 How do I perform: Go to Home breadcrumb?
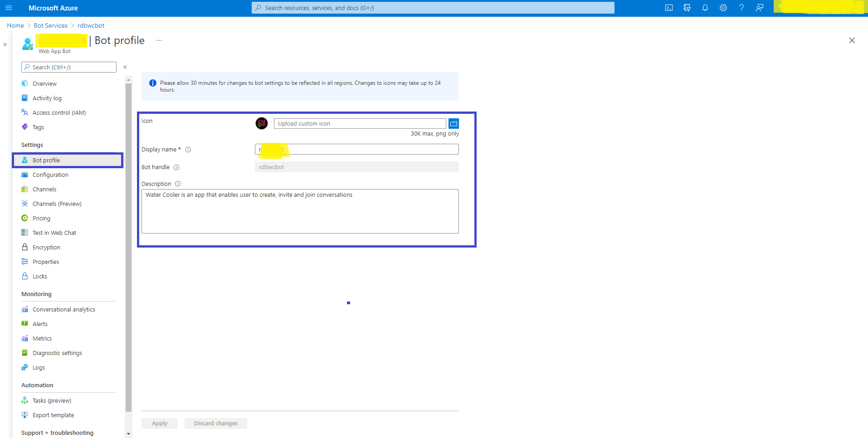coord(15,25)
